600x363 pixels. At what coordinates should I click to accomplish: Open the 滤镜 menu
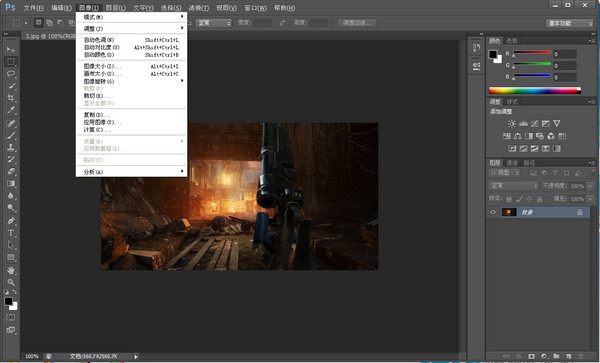[x=198, y=8]
